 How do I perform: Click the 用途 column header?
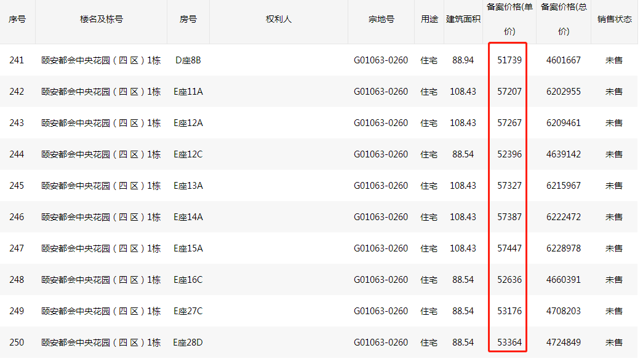coord(429,19)
